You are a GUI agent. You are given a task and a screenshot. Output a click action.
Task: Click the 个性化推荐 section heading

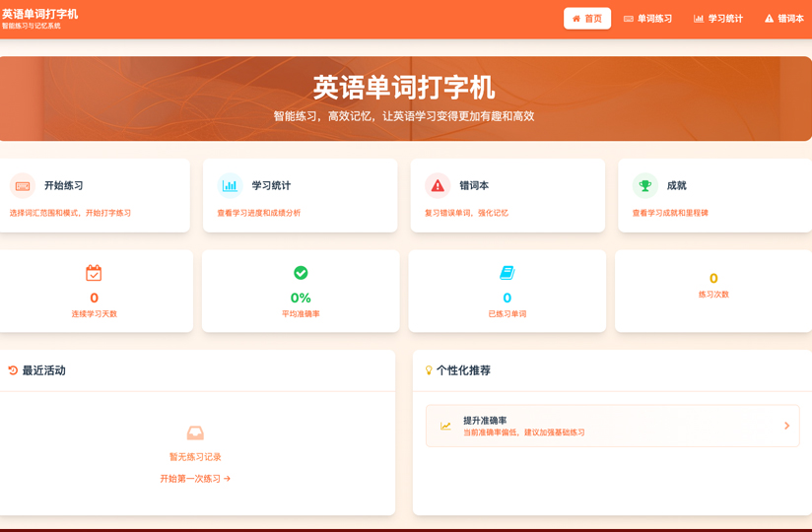pyautogui.click(x=463, y=370)
